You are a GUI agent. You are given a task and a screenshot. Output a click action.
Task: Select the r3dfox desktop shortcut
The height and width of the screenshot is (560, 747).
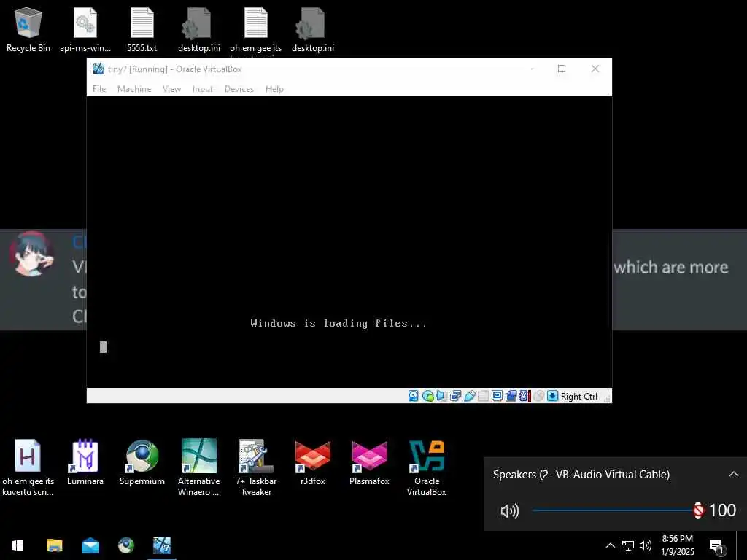312,462
